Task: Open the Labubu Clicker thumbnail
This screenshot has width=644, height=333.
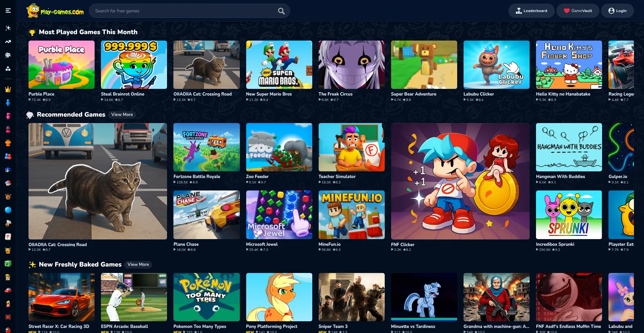Action: [496, 65]
